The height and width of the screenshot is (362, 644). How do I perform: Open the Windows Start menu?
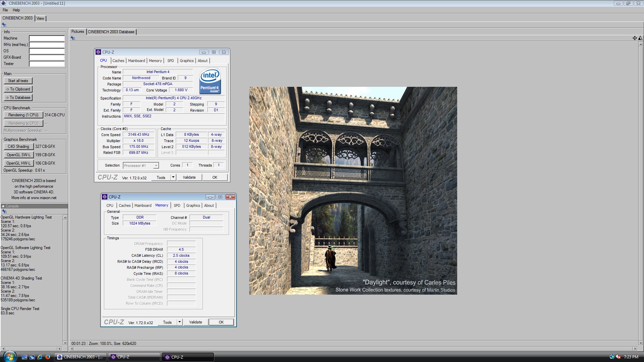[x=9, y=357]
